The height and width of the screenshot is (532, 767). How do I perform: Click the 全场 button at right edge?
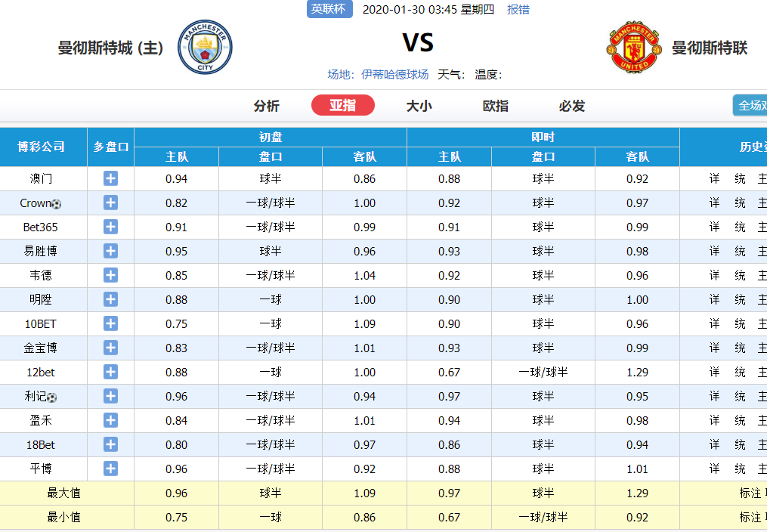point(750,105)
